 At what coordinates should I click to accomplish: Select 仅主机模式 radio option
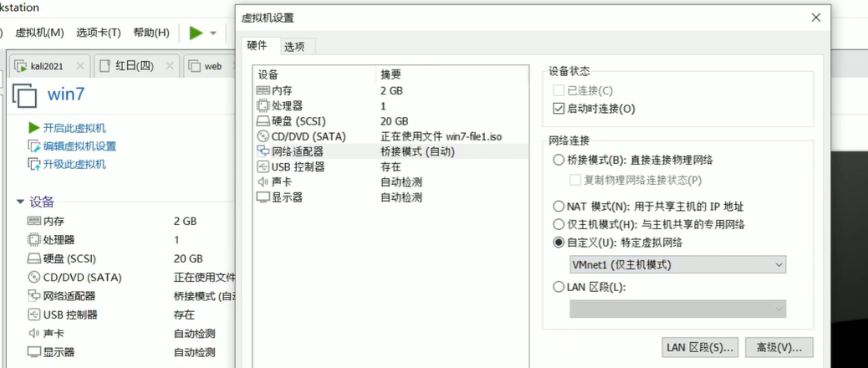pos(559,224)
